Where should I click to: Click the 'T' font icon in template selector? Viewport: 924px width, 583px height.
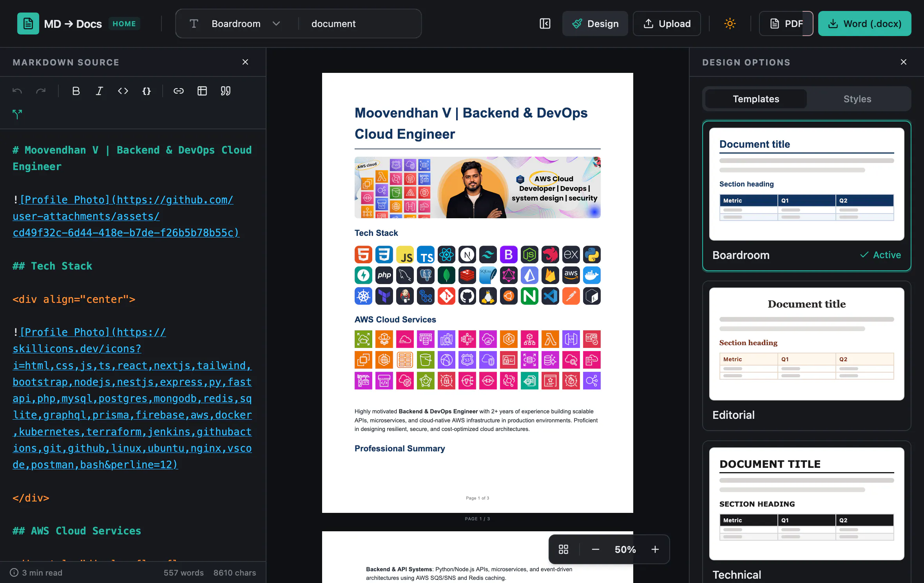click(x=194, y=24)
